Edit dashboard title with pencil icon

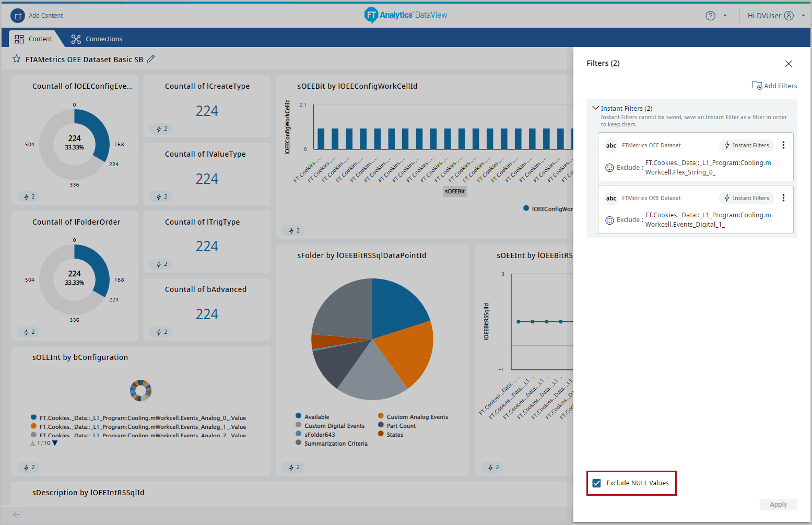coord(151,59)
